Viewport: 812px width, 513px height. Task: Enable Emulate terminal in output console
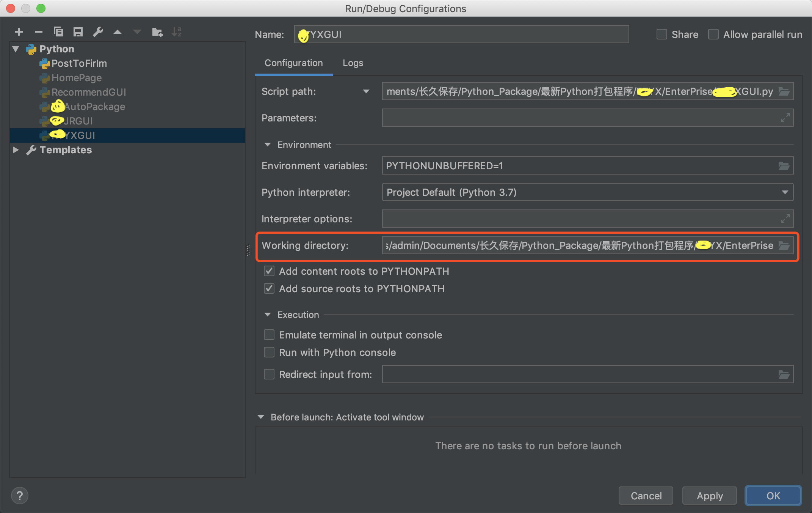coord(269,335)
